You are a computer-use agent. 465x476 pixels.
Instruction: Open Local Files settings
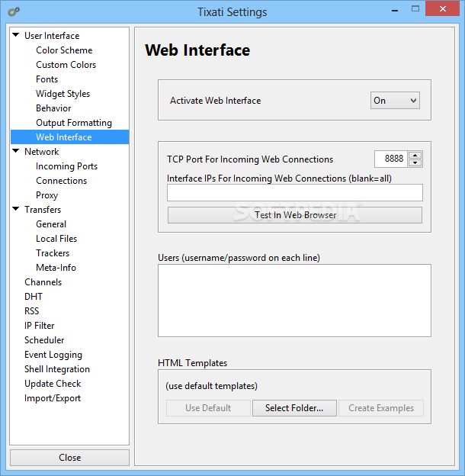click(56, 239)
